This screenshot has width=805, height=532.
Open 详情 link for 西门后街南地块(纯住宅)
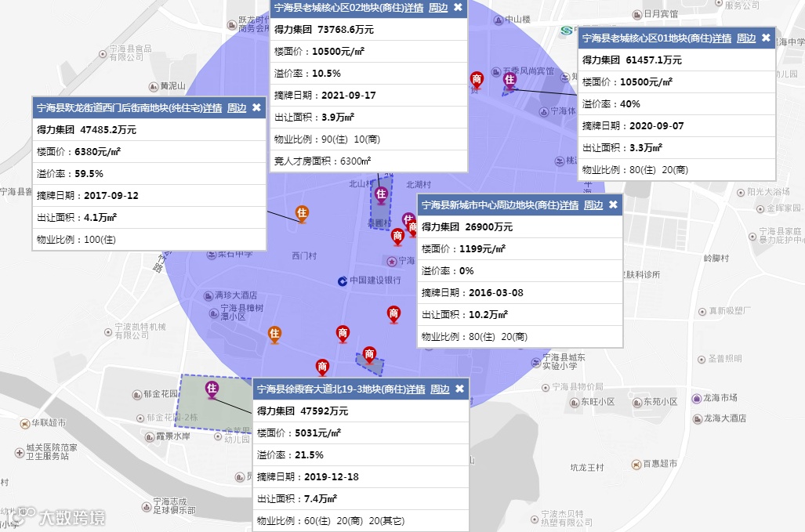click(x=212, y=108)
